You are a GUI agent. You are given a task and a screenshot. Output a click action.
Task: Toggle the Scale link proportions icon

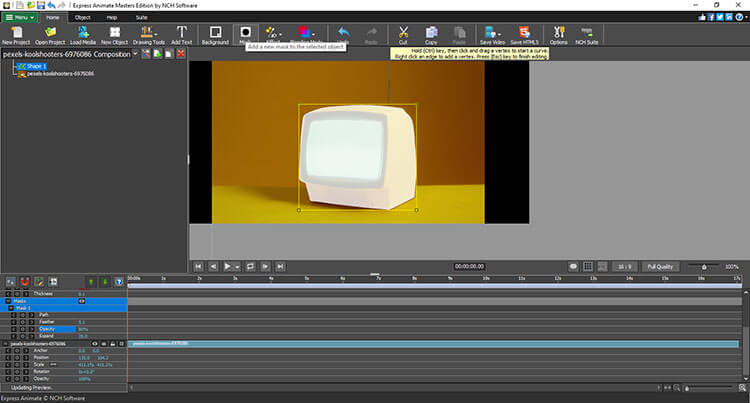pyautogui.click(x=53, y=365)
